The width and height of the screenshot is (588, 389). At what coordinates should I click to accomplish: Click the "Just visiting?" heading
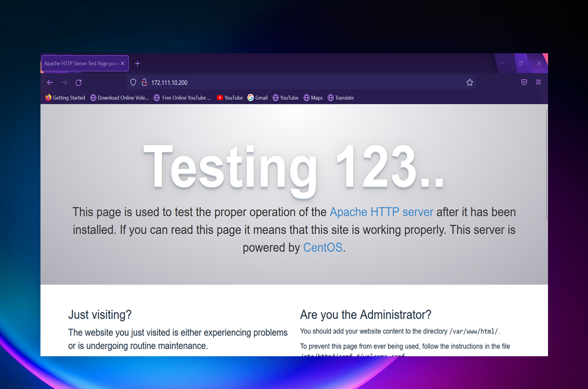point(100,314)
